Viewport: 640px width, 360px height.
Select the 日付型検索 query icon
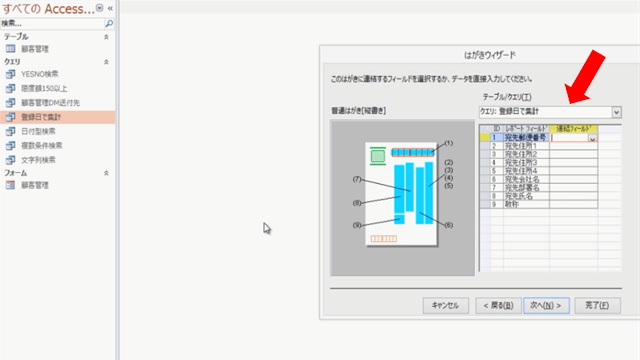point(10,131)
